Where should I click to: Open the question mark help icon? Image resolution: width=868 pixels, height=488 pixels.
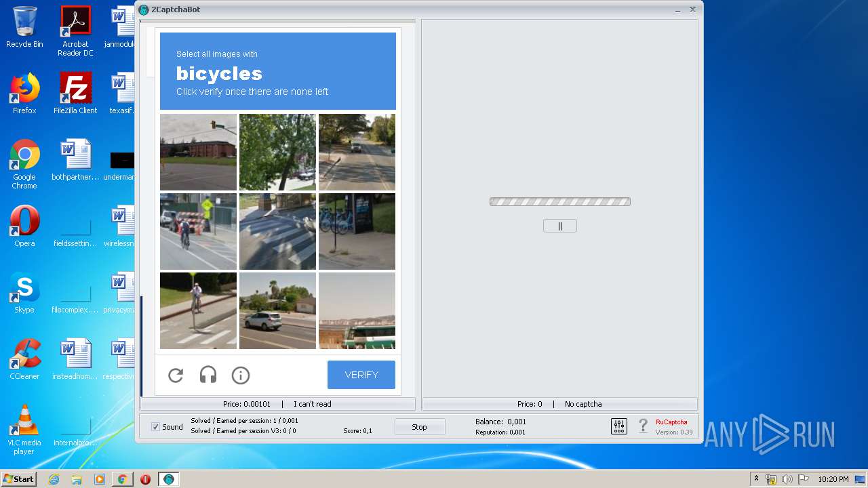tap(644, 426)
